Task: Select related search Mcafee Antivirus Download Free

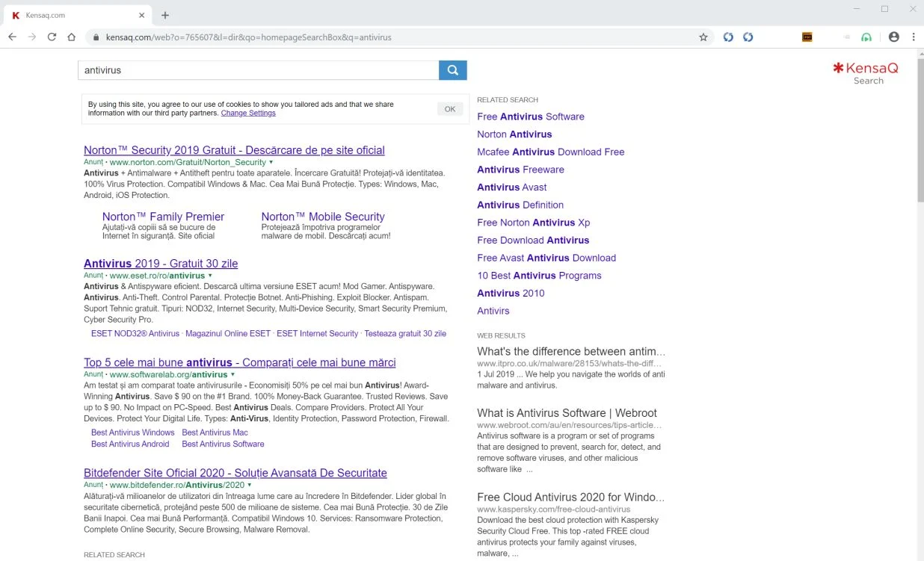Action: pos(551,152)
